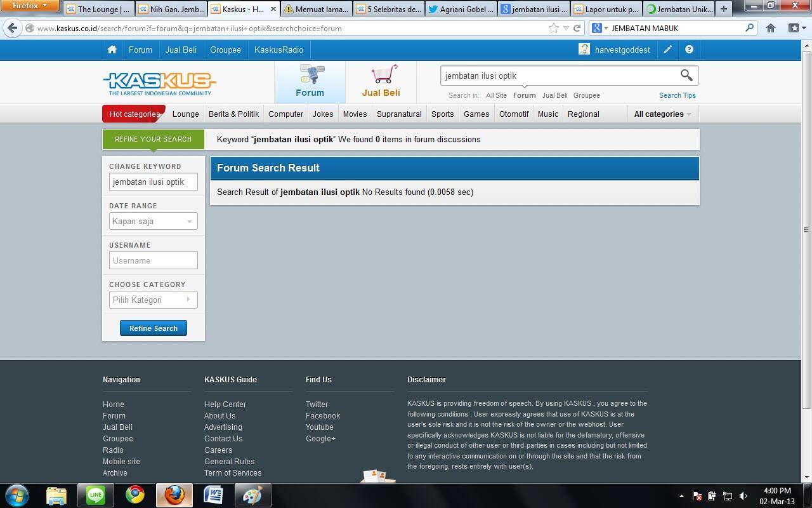Open the Otomotif category

click(x=513, y=114)
